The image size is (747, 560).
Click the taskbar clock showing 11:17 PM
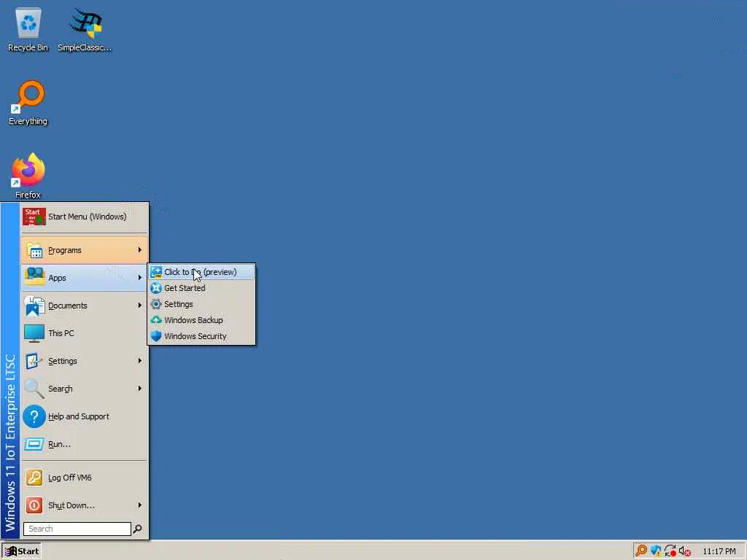click(x=719, y=551)
